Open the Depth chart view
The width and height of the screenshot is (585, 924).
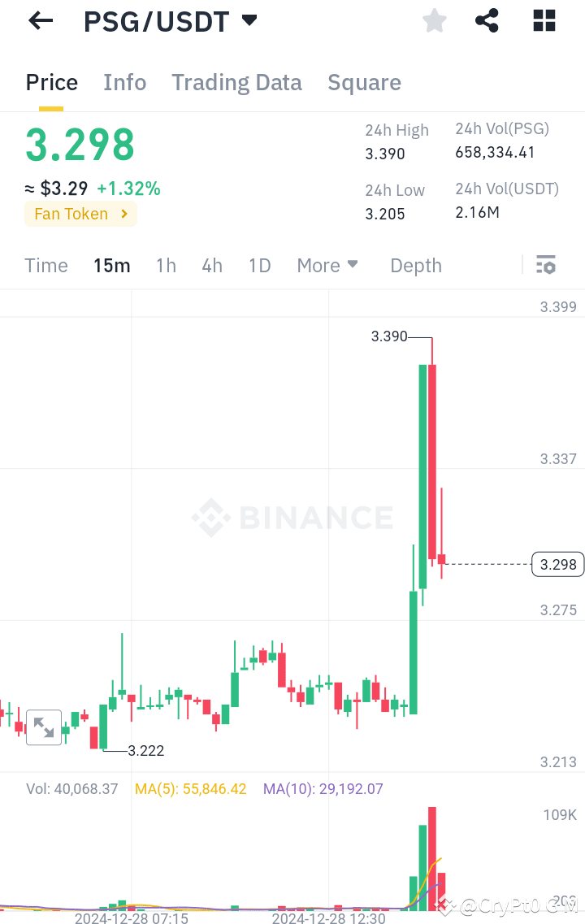(415, 265)
